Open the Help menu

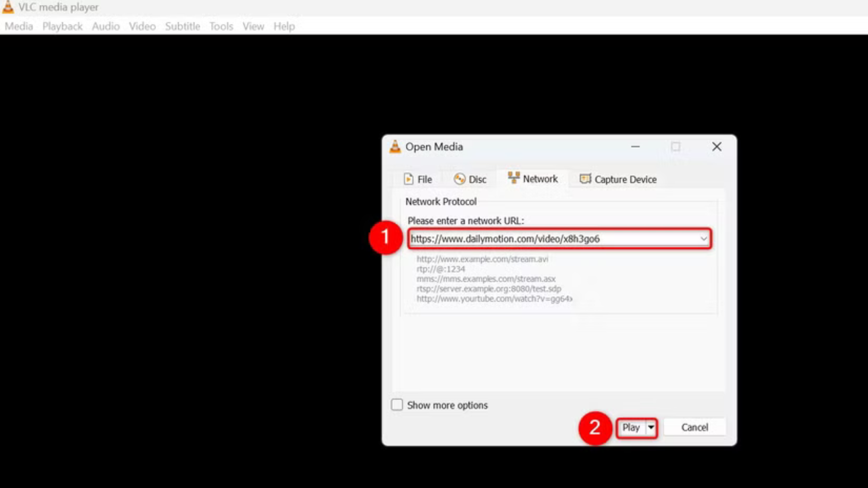(284, 26)
